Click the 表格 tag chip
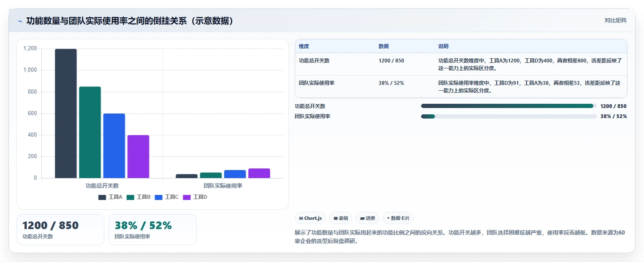This screenshot has width=644, height=262. (341, 218)
